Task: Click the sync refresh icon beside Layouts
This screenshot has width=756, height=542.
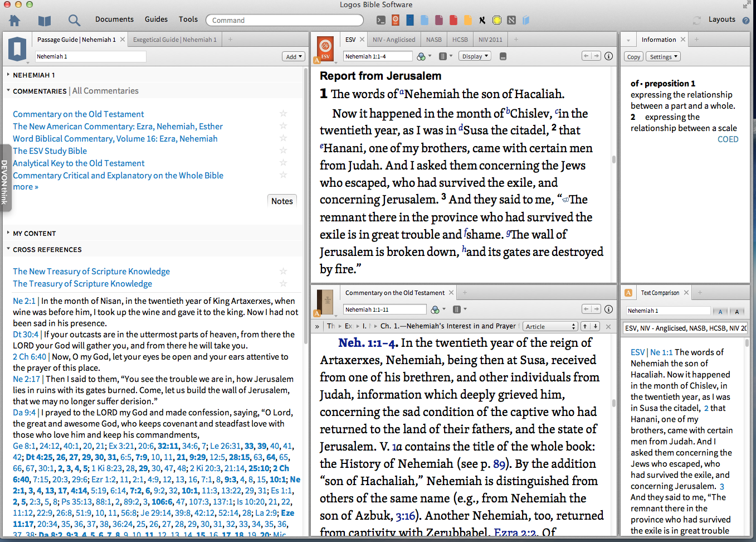Action: coord(697,20)
